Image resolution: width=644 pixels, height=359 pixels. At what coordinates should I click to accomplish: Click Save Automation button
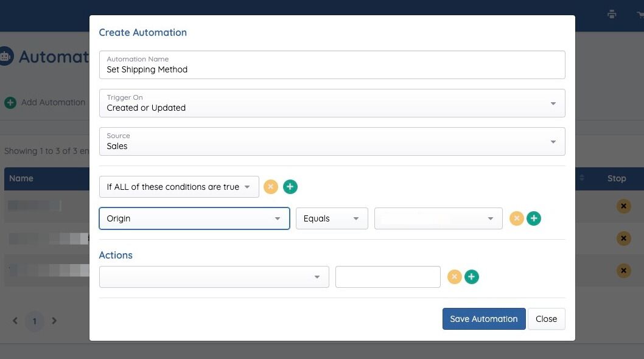[x=484, y=319]
